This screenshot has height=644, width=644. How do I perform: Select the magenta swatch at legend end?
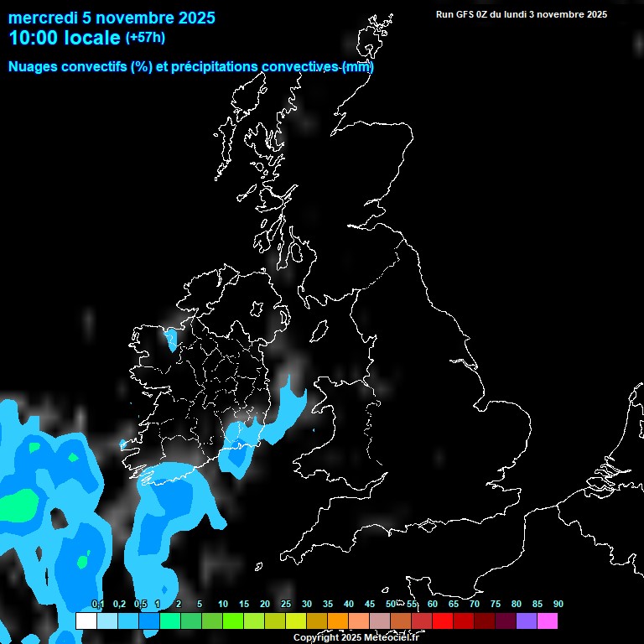547,621
